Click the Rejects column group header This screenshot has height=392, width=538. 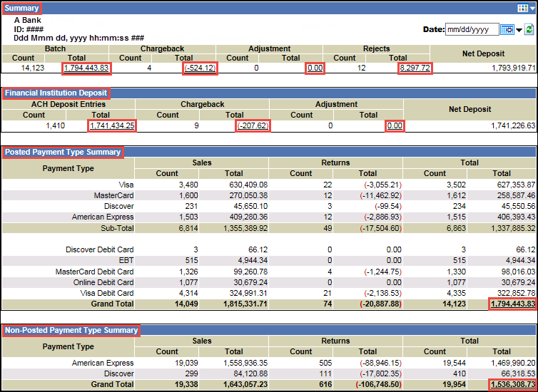(x=377, y=48)
